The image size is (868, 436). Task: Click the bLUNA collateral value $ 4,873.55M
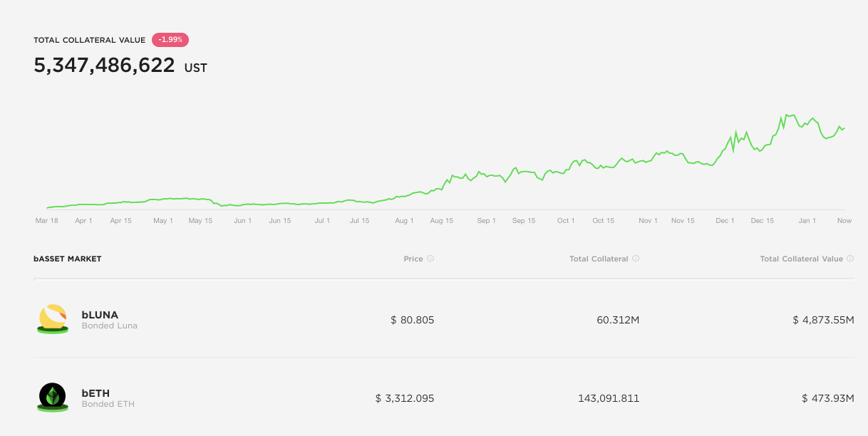[x=823, y=320]
